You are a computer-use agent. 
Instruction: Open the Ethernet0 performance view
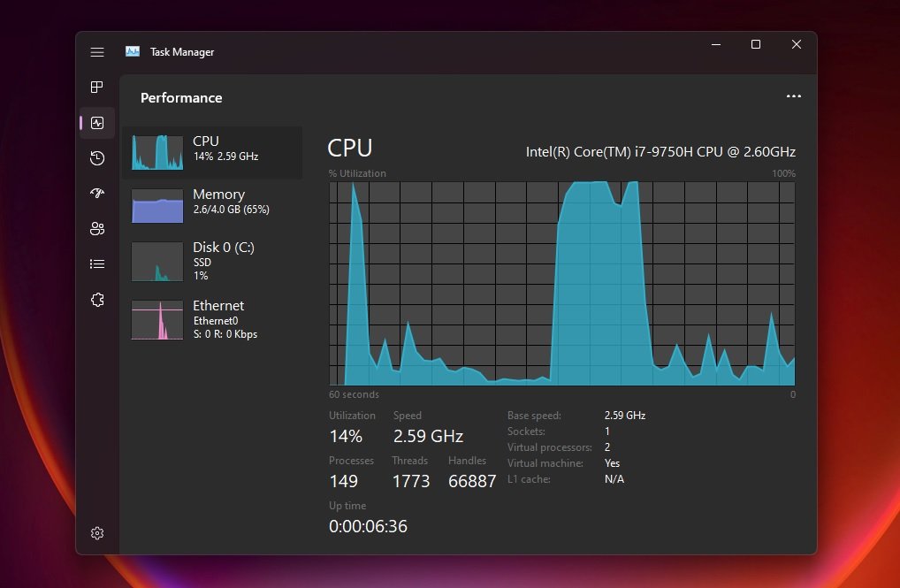(212, 319)
